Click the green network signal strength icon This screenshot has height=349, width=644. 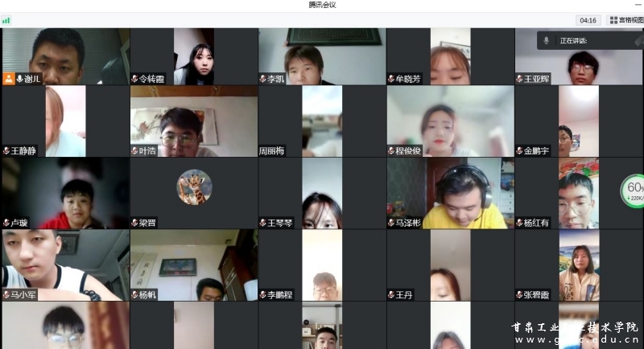coord(6,20)
